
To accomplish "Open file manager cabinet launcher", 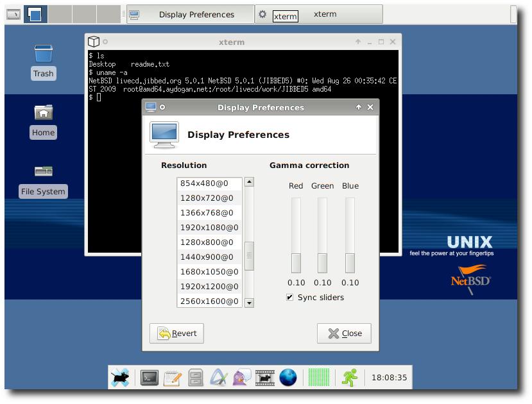I will [x=196, y=378].
